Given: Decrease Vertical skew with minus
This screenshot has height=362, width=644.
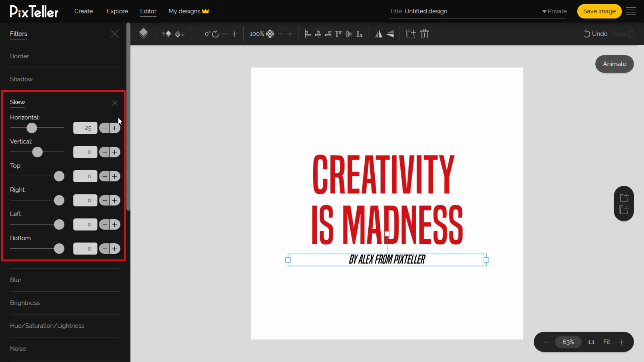Looking at the screenshot, I should 105,152.
